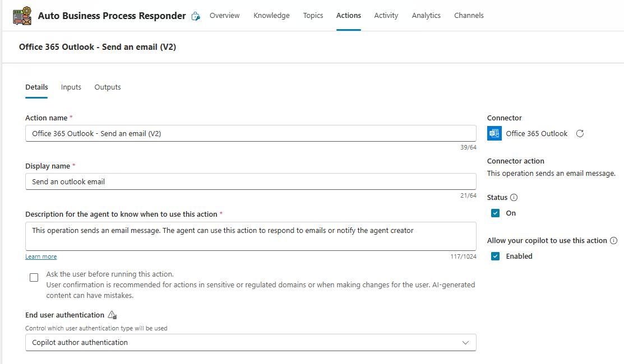Screen dimensions: 624x364
Task: Click the Office 365 Outlook connector name
Action: (537, 133)
